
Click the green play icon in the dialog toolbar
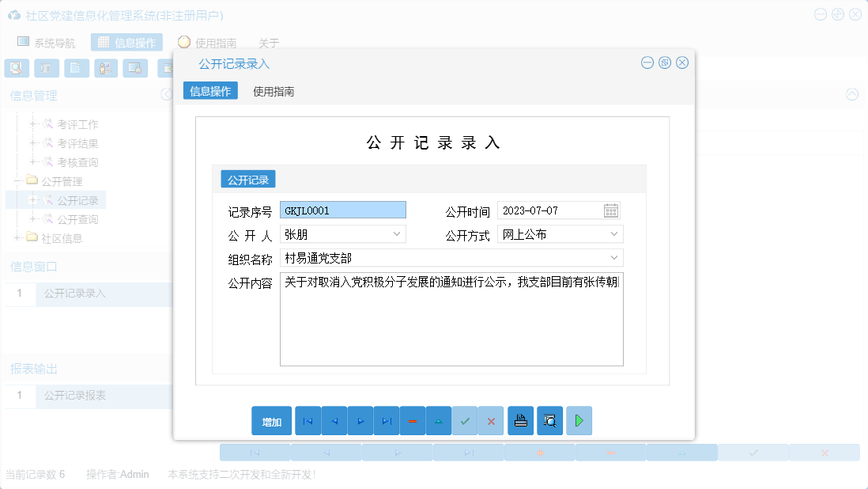(x=579, y=420)
